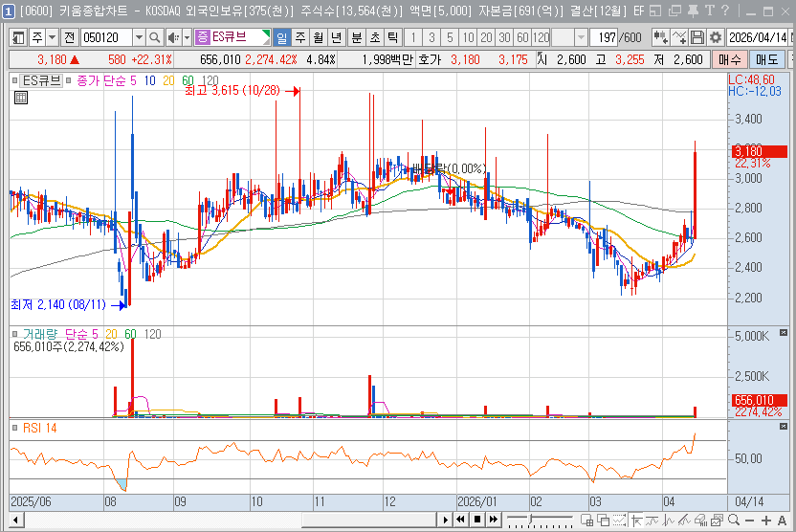Viewport: 796px width, 532px height.
Task: Click the fast-forward double-arrow button
Action: pyautogui.click(x=494, y=520)
